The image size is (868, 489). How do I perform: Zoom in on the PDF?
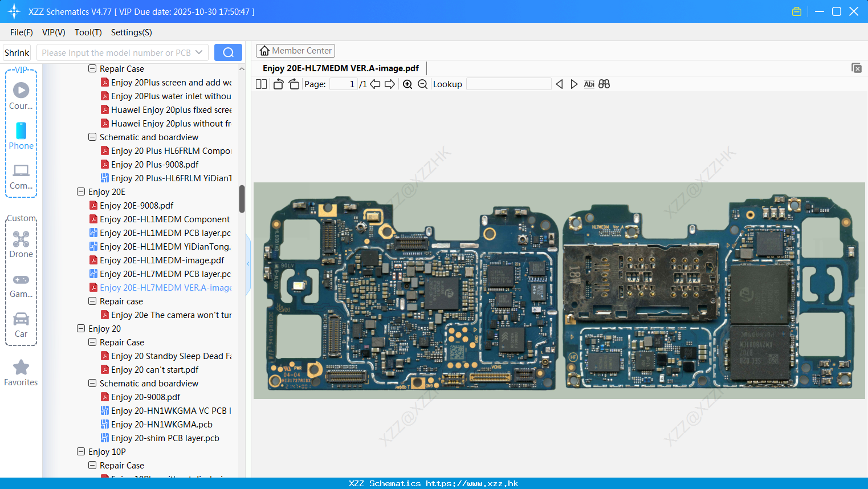407,84
